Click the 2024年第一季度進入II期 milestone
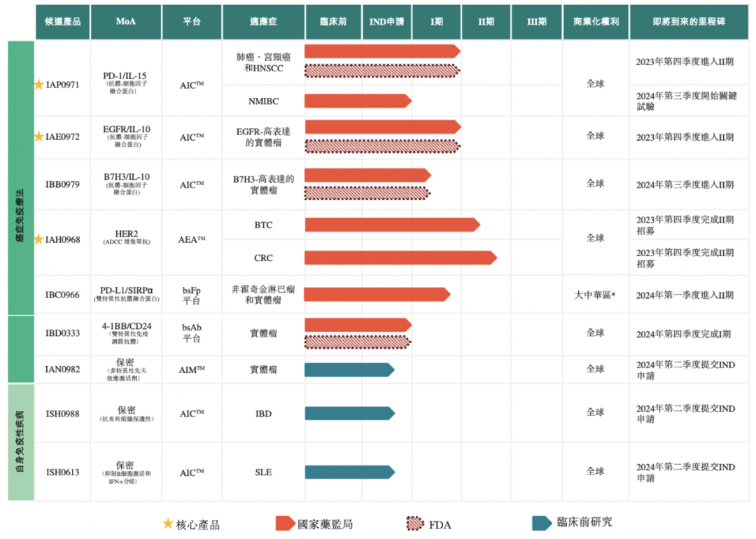 pyautogui.click(x=685, y=295)
